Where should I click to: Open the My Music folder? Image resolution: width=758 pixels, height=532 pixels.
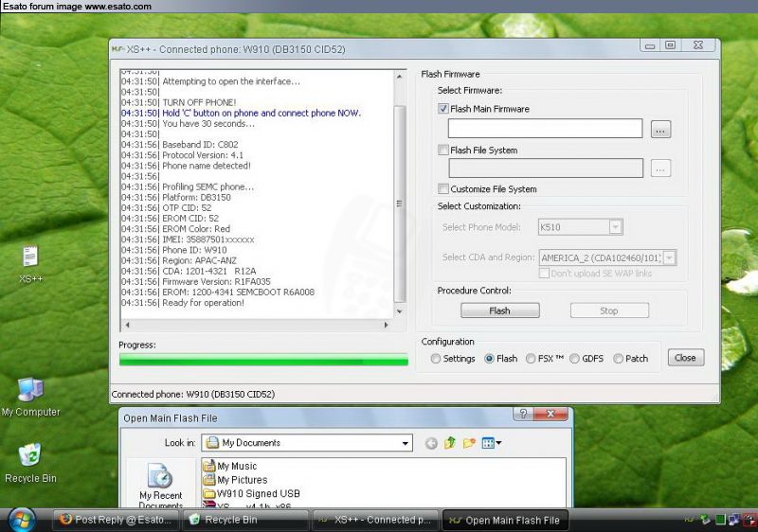pyautogui.click(x=230, y=466)
